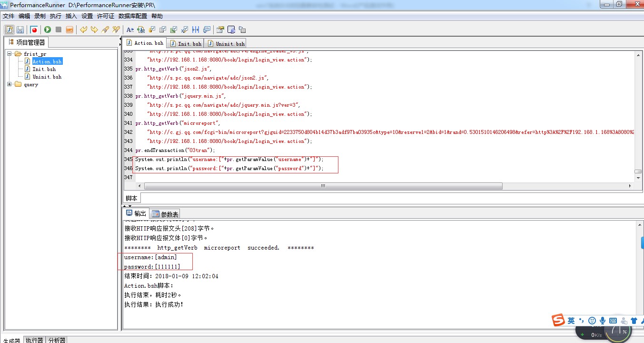This screenshot has width=644, height=343.
Task: Open the 帮助 menu
Action: click(157, 16)
